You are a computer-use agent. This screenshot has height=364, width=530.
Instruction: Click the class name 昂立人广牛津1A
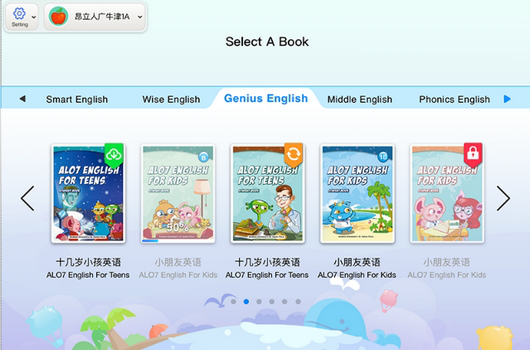pyautogui.click(x=102, y=17)
